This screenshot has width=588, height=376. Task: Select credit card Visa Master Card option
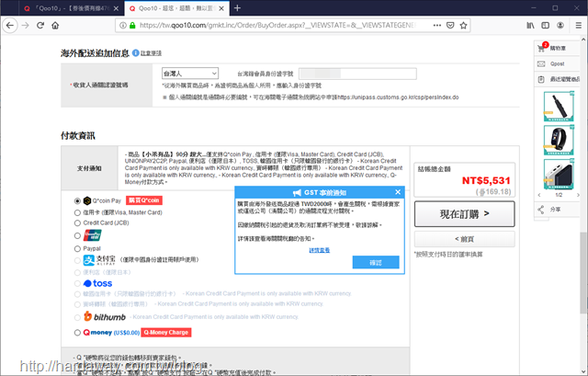(77, 212)
